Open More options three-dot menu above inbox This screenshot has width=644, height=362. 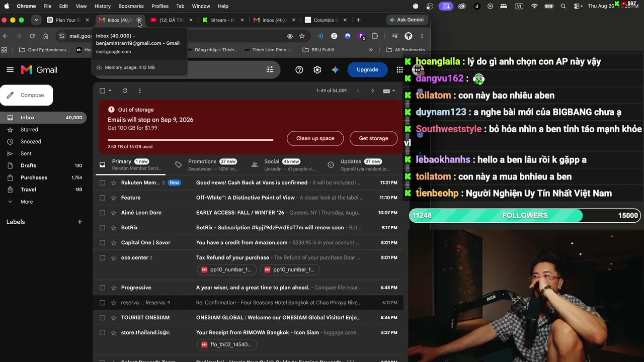pos(140,90)
